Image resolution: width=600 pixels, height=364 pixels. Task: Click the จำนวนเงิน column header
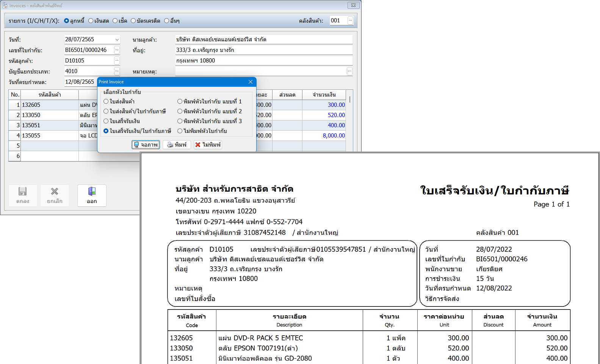pyautogui.click(x=324, y=95)
